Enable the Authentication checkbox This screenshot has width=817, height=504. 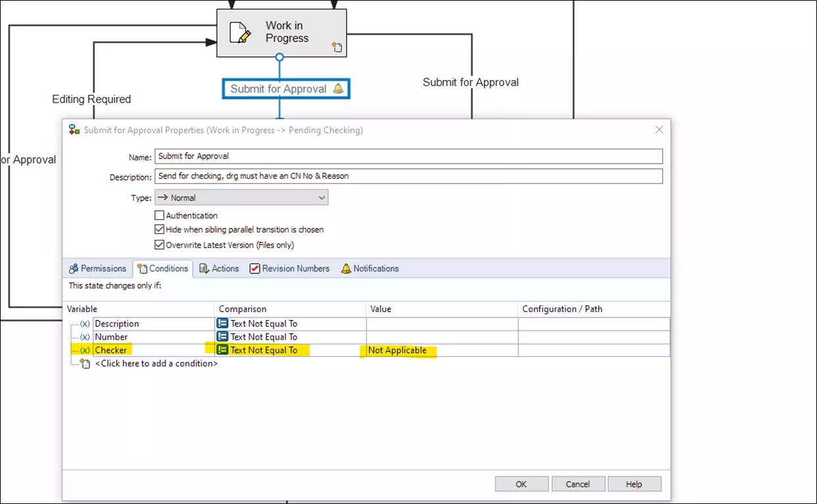point(159,215)
